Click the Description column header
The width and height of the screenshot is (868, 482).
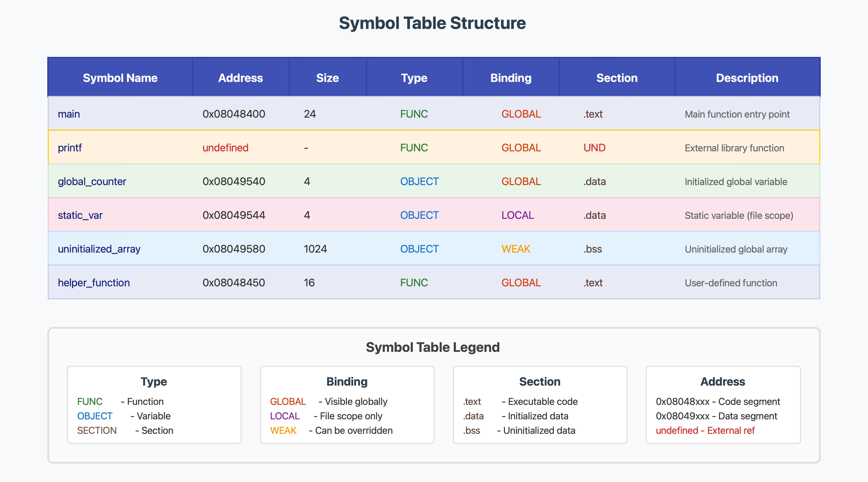[x=747, y=78]
